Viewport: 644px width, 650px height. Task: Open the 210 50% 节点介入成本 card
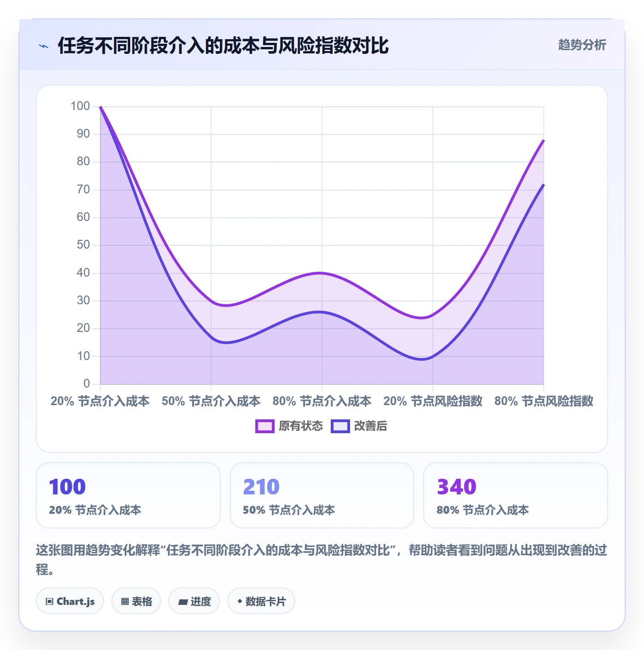click(322, 495)
